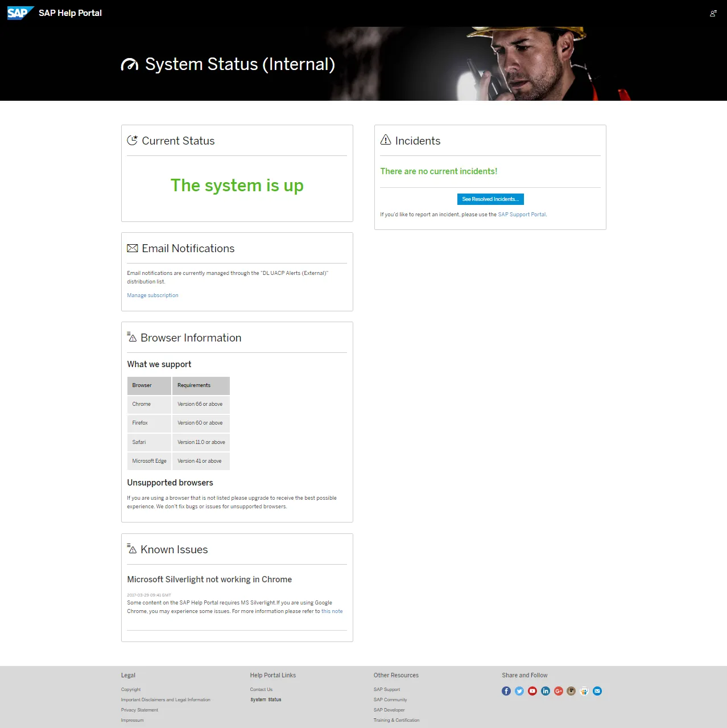Open the SAP Support Portal link
727x728 pixels.
(x=522, y=215)
